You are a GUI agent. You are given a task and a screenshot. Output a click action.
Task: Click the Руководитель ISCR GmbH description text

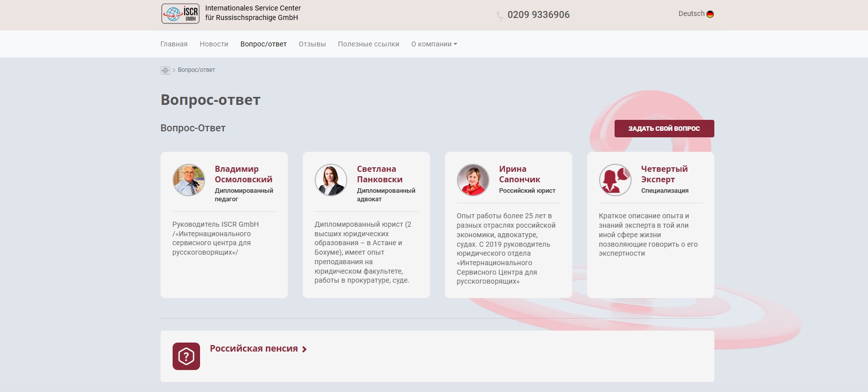tap(216, 238)
